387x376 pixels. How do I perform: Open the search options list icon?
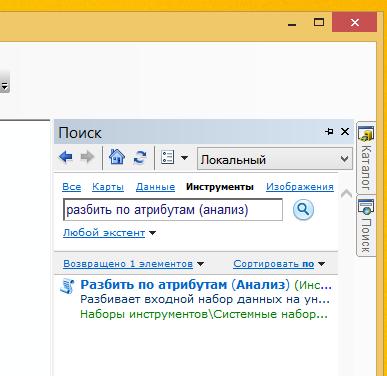pos(167,157)
